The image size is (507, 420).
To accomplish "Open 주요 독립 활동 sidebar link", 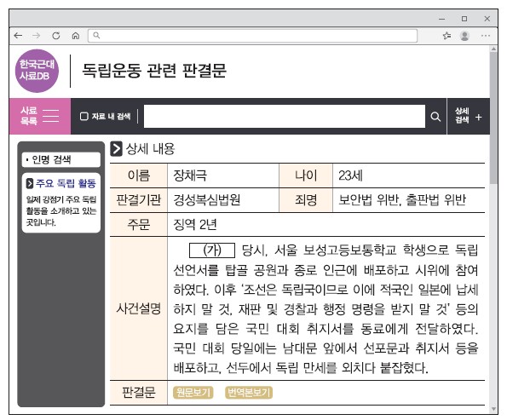I will pyautogui.click(x=66, y=183).
